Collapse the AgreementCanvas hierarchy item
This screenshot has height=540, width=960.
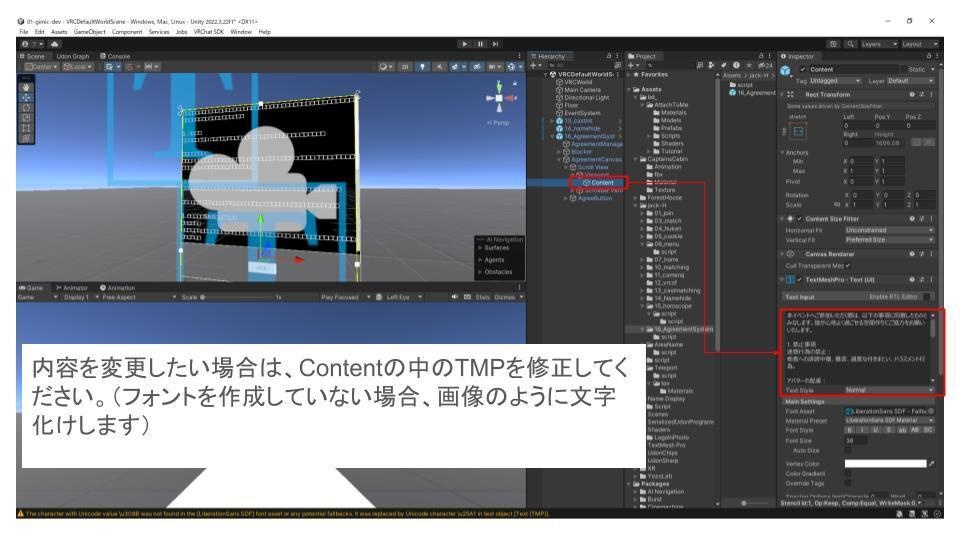tap(560, 159)
